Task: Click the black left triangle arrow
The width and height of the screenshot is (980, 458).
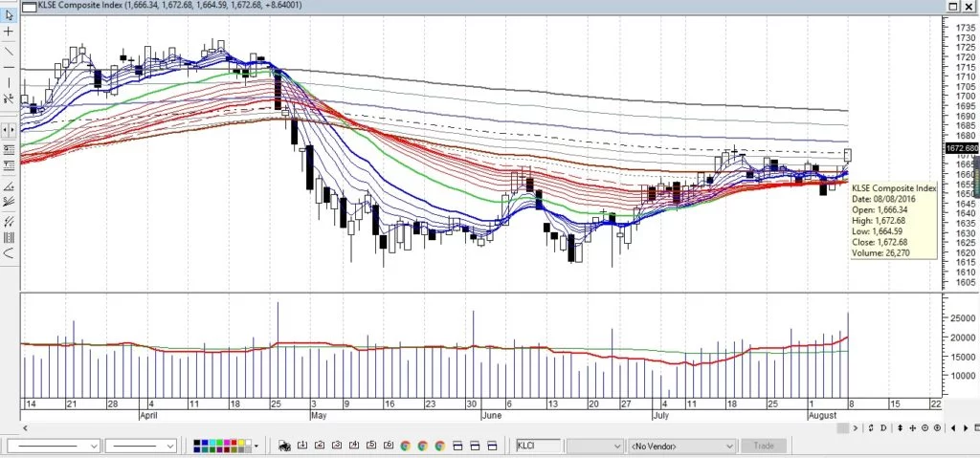Action: [953, 428]
